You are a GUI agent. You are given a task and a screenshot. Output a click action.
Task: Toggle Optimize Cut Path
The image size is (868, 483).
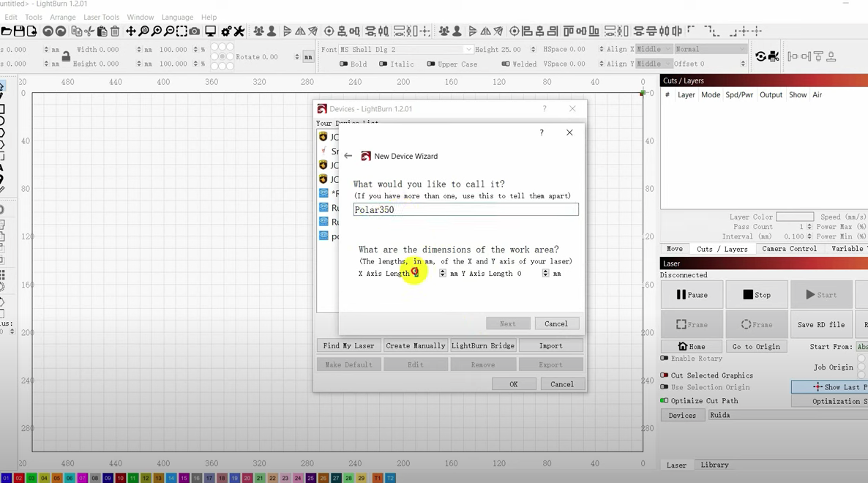(x=665, y=400)
